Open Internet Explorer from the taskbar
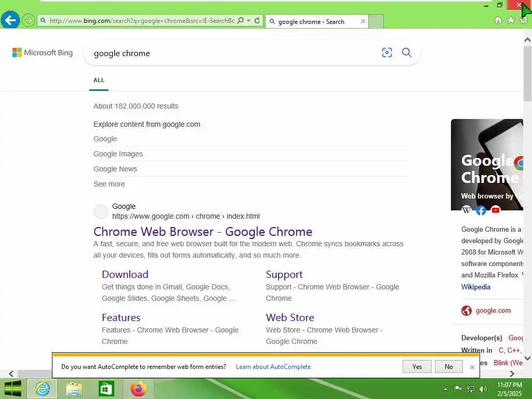 coord(43,389)
